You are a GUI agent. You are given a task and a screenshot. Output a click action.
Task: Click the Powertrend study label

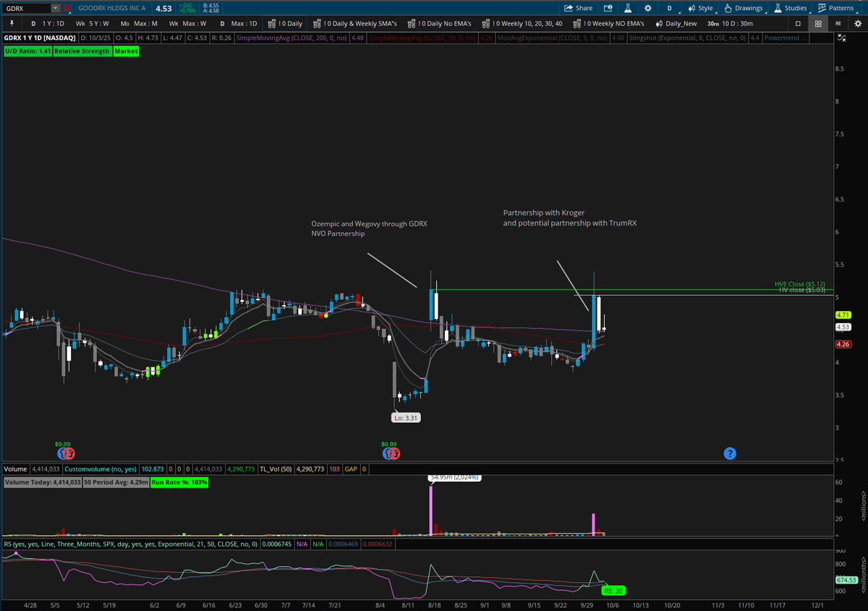point(785,38)
